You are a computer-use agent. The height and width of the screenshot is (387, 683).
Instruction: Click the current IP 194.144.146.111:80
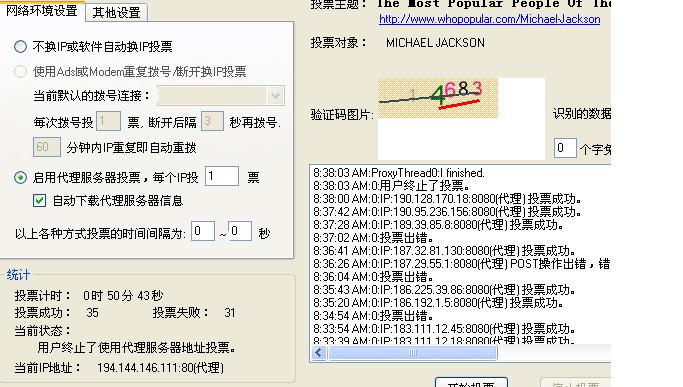pyautogui.click(x=160, y=368)
